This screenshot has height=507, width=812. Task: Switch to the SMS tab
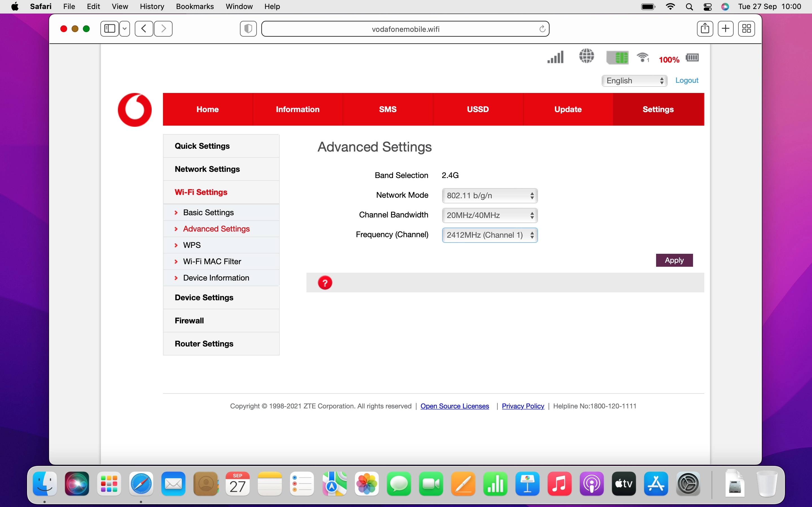pyautogui.click(x=388, y=109)
